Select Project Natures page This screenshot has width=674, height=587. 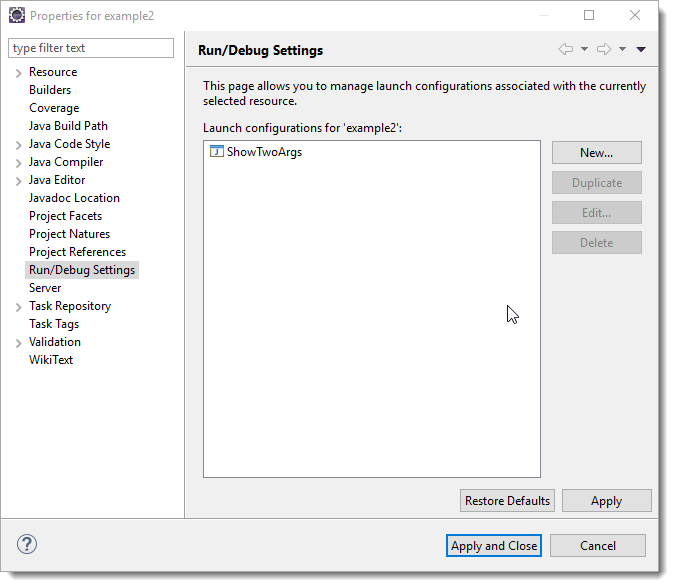coord(70,234)
